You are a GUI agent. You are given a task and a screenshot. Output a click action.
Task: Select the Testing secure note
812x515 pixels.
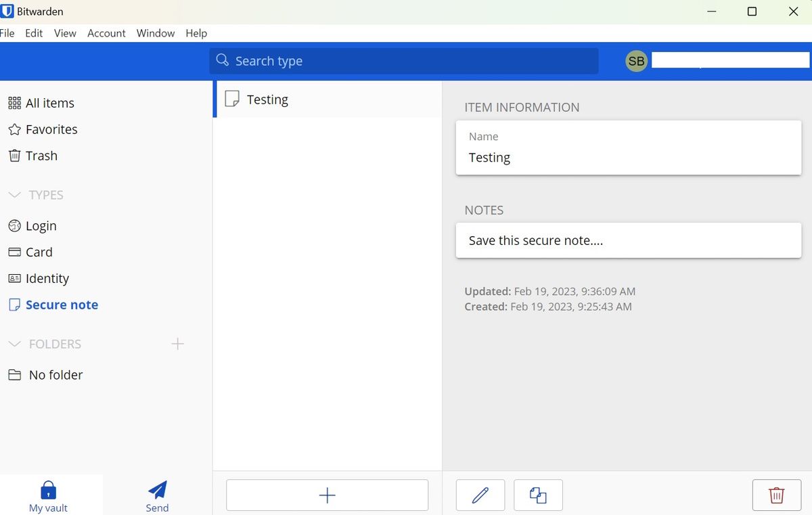(328, 99)
